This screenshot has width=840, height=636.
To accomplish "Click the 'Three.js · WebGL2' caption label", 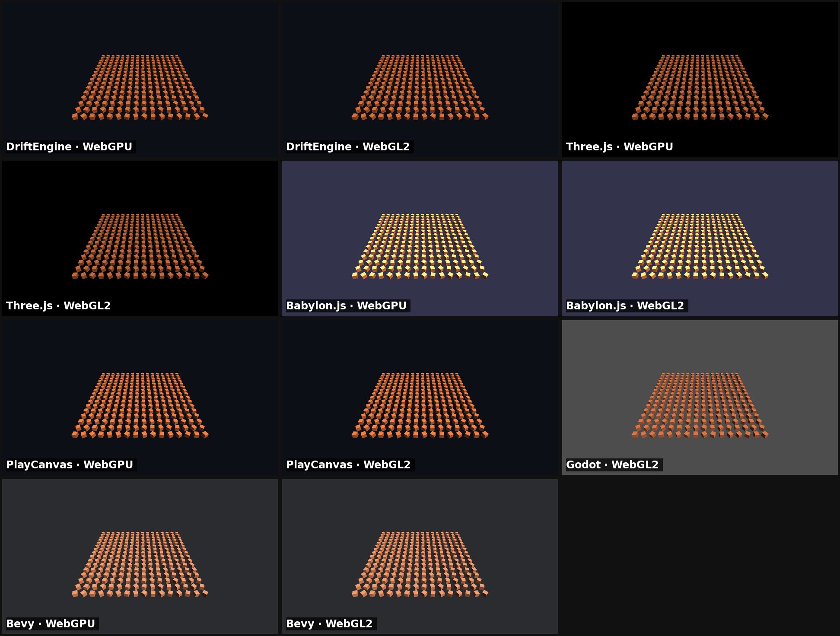I will 58,306.
